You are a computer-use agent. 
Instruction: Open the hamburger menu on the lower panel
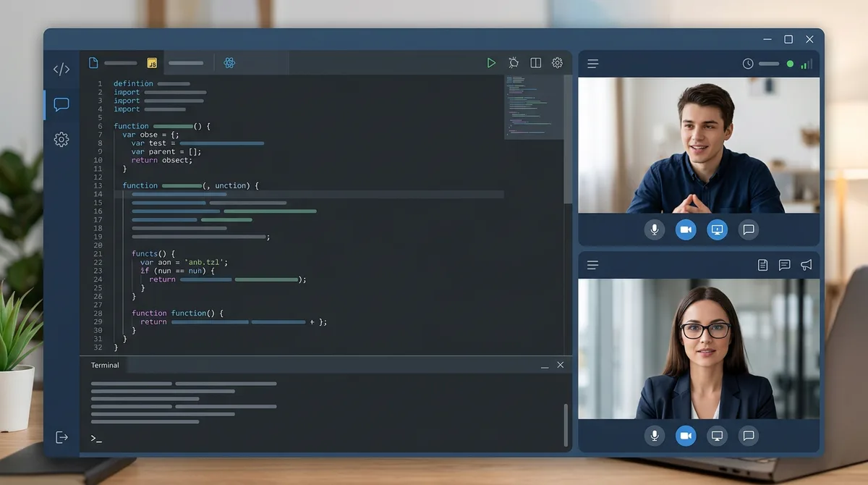click(592, 265)
